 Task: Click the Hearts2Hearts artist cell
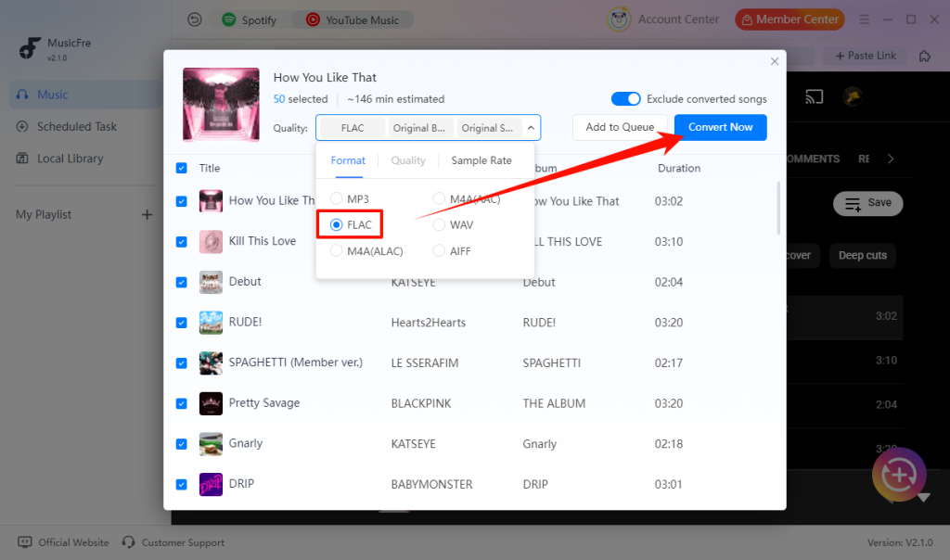coord(428,323)
